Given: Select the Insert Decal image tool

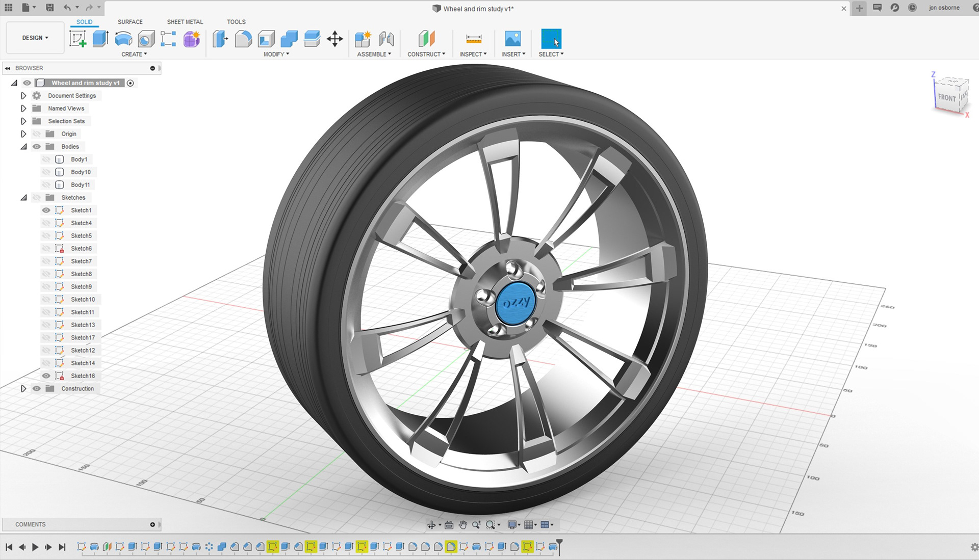Looking at the screenshot, I should 513,39.
